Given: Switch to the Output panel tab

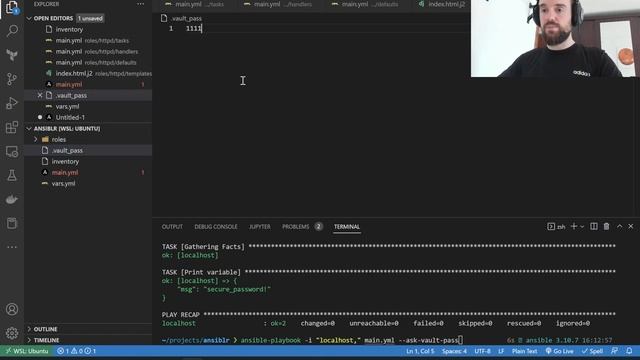Looking at the screenshot, I should (172, 227).
